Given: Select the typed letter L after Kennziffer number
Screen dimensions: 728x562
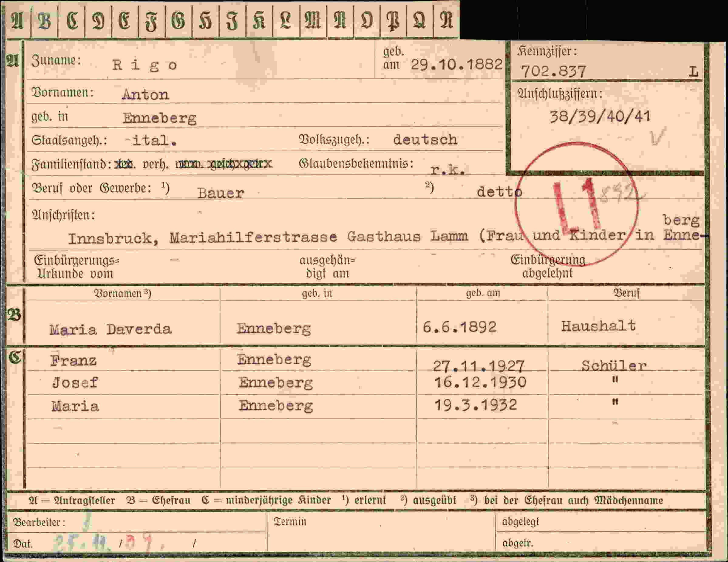Looking at the screenshot, I should coord(694,72).
